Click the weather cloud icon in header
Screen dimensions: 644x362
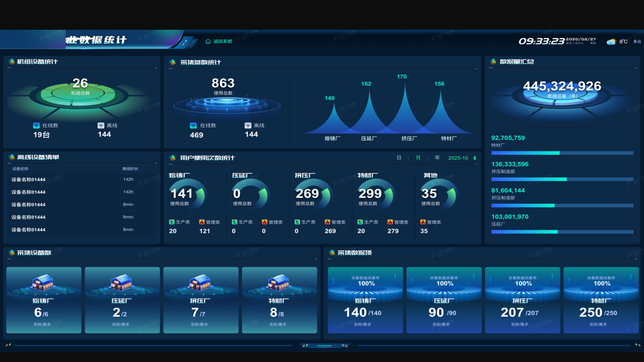(611, 41)
